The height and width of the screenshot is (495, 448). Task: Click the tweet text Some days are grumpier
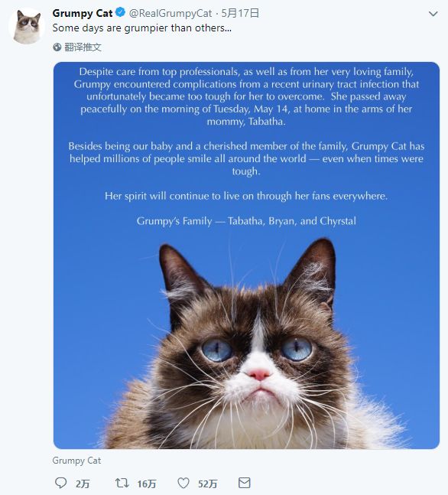tap(142, 28)
